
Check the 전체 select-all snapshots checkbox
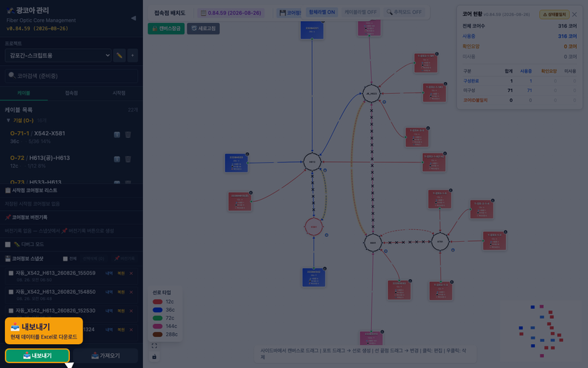pyautogui.click(x=65, y=259)
